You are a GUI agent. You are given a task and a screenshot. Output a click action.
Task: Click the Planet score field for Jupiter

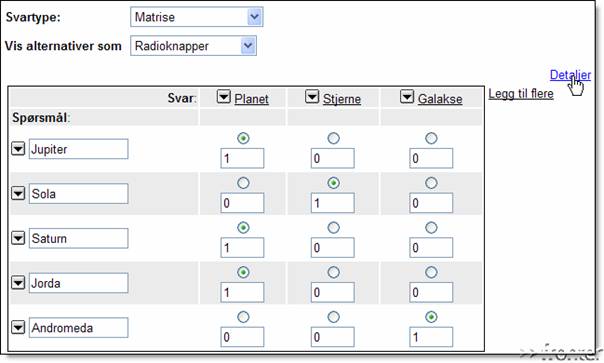[242, 158]
